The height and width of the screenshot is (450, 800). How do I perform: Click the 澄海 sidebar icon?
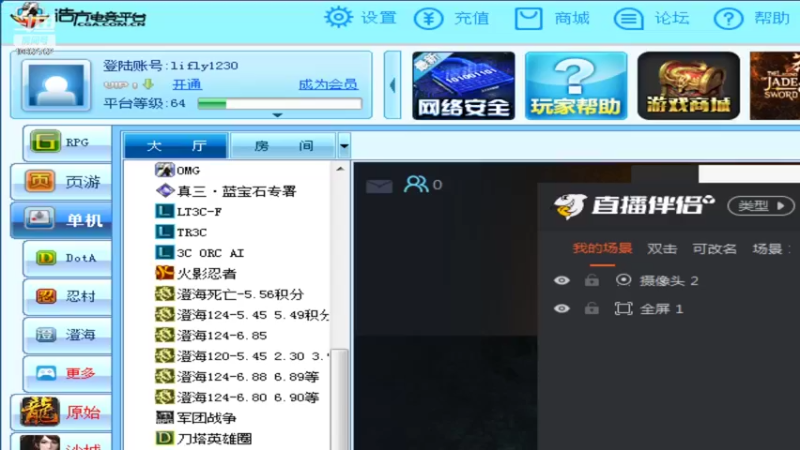(46, 335)
